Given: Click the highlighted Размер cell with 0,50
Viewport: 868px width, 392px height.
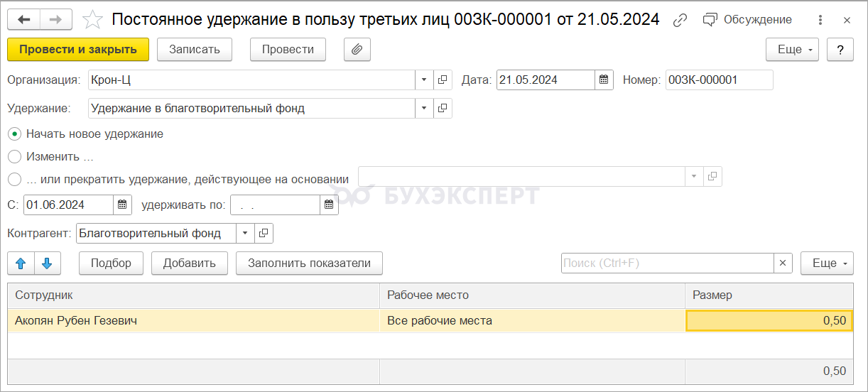Looking at the screenshot, I should click(769, 320).
